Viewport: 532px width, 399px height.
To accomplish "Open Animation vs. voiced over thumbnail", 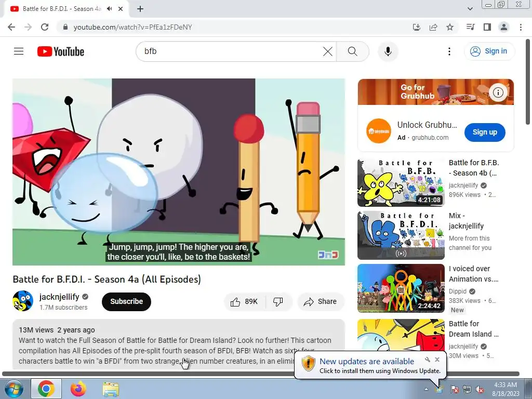I will pos(401,288).
